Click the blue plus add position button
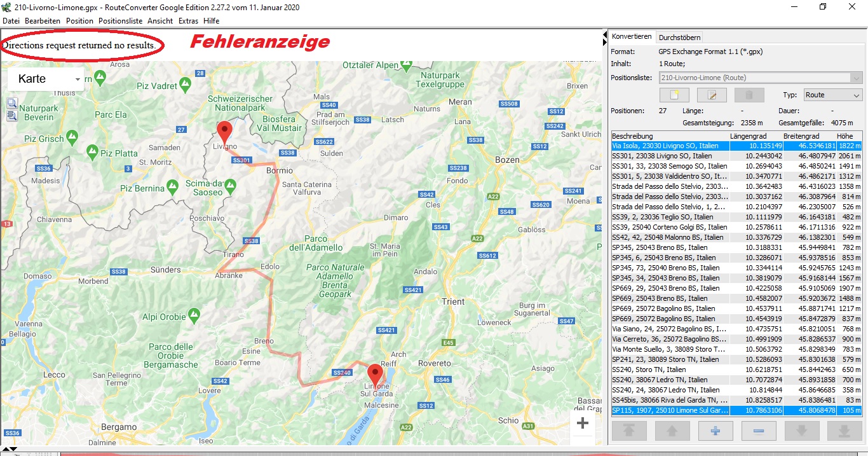Viewport: 868px width, 456px height. 715,431
